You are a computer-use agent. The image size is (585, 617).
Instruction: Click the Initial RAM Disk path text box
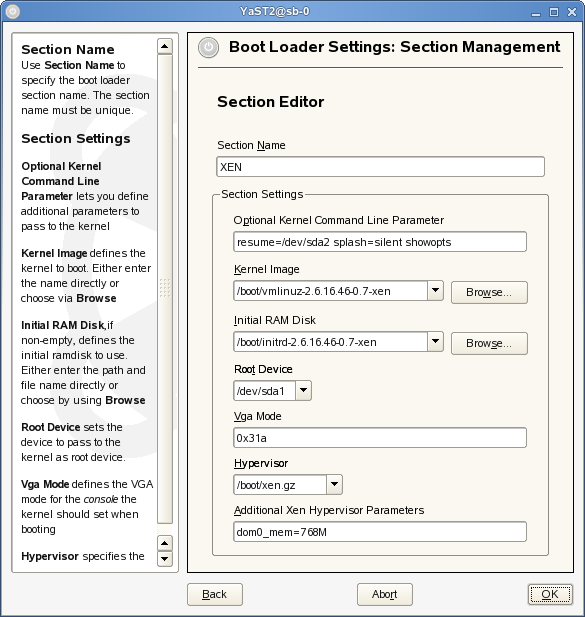click(330, 342)
